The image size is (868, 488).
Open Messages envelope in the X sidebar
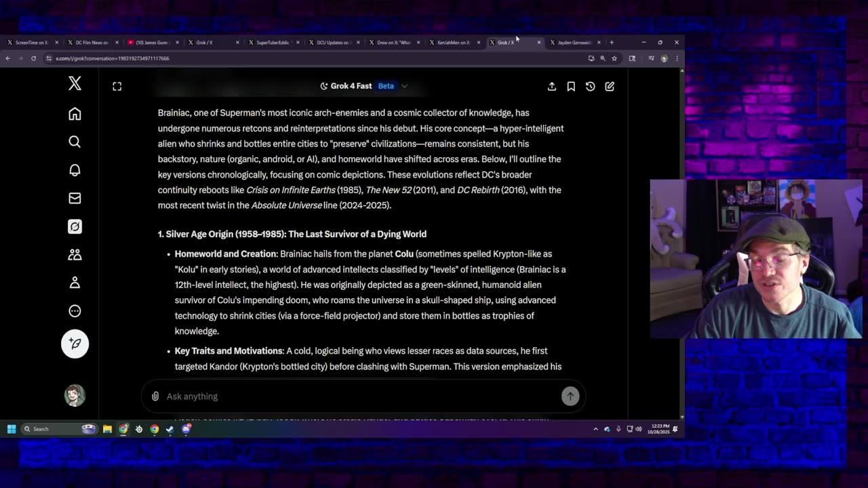[75, 198]
